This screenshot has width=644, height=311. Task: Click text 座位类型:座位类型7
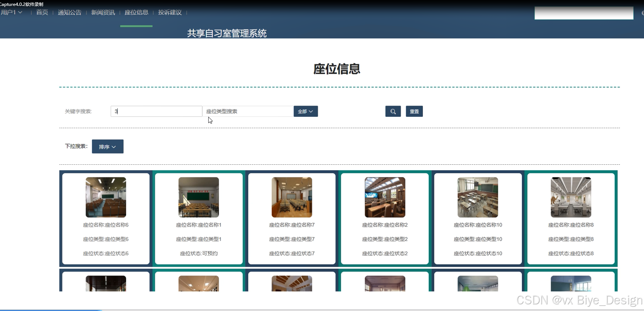coord(292,239)
